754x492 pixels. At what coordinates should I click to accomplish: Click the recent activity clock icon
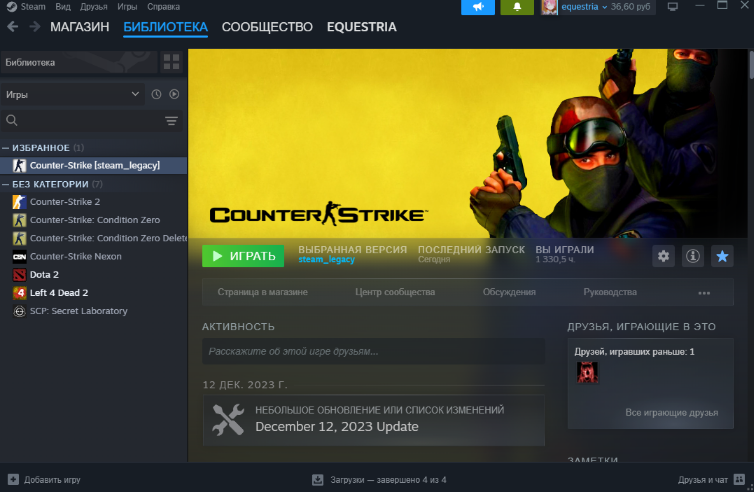tap(156, 94)
